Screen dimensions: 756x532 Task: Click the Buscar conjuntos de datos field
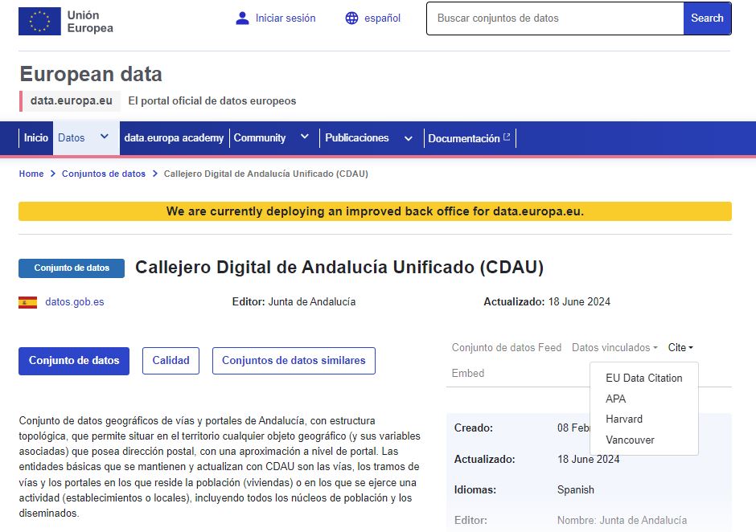[555, 18]
